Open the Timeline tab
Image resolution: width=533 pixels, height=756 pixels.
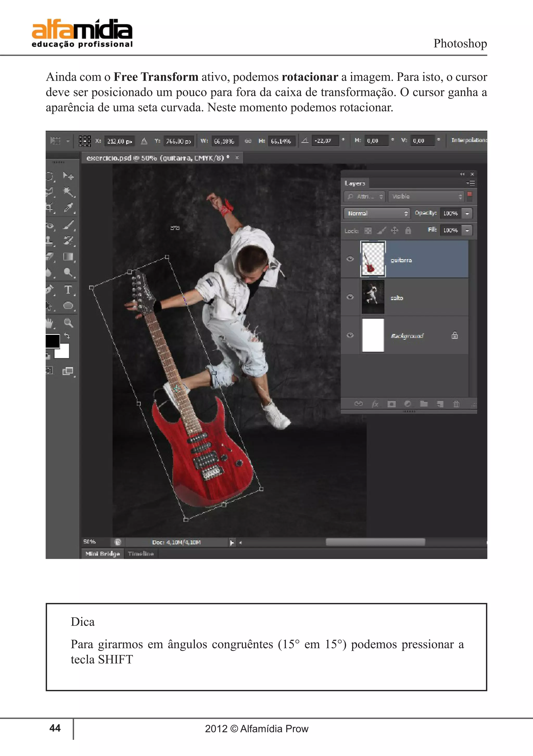point(141,554)
